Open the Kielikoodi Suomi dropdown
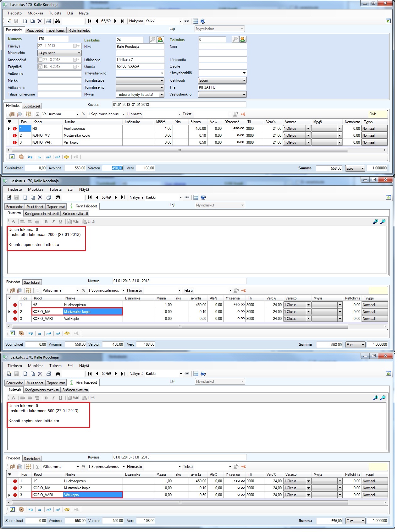Screen dimensions: 403x532 [244, 80]
